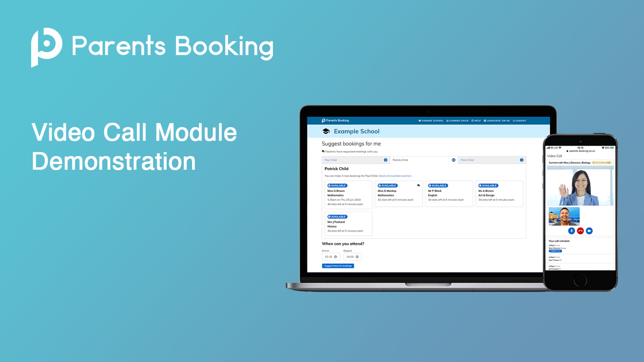Click the 'Art & Design' subject label

[x=486, y=195]
